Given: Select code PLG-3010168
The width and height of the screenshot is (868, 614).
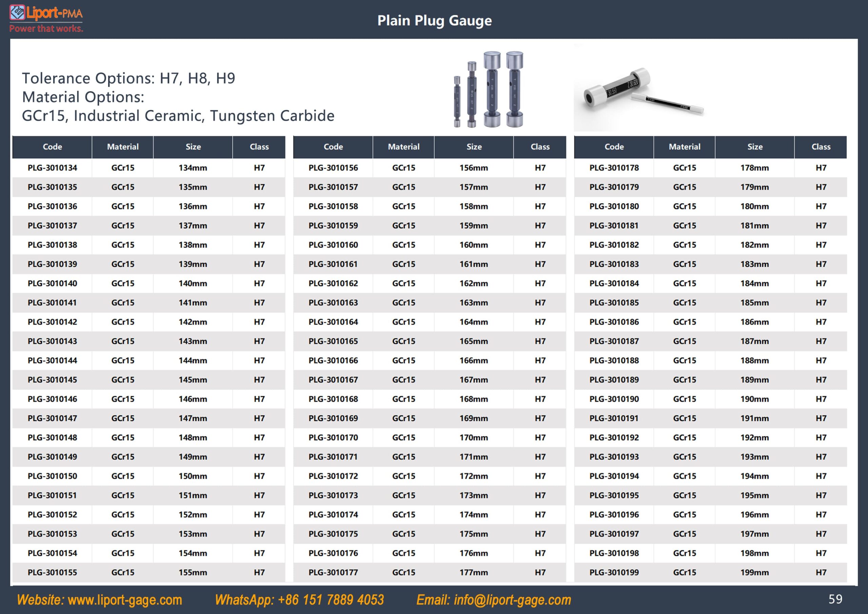Looking at the screenshot, I should pyautogui.click(x=333, y=399).
